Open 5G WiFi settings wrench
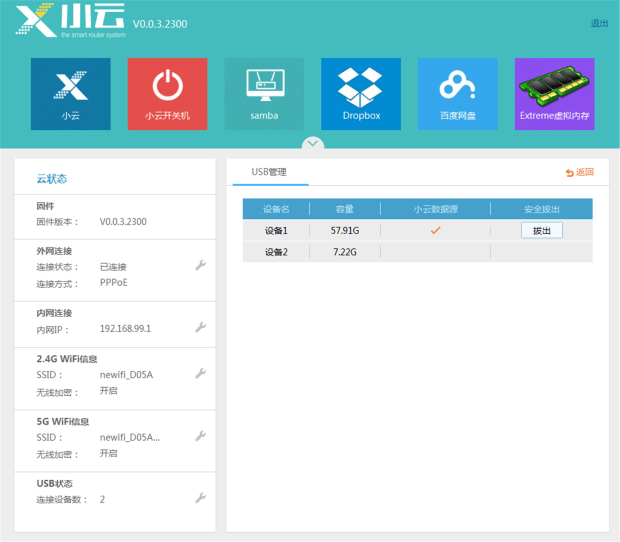 point(200,436)
